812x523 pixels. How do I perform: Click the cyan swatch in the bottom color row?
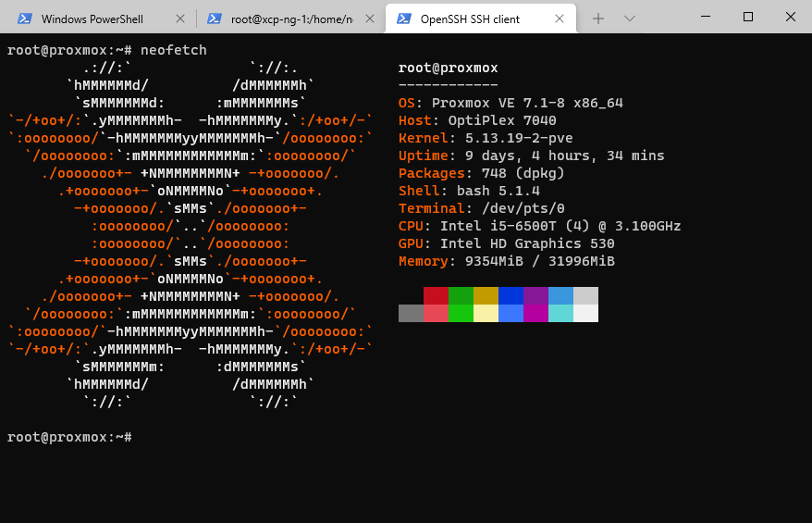(x=560, y=314)
